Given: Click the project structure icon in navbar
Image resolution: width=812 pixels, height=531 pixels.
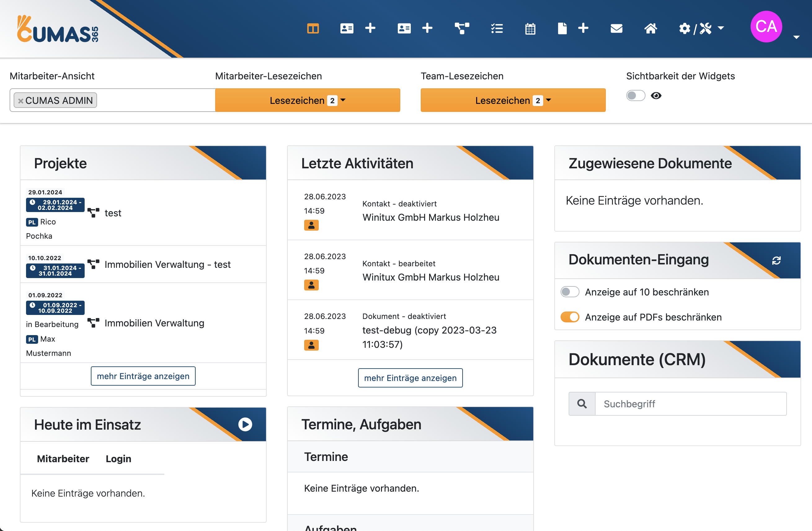Looking at the screenshot, I should (x=462, y=28).
